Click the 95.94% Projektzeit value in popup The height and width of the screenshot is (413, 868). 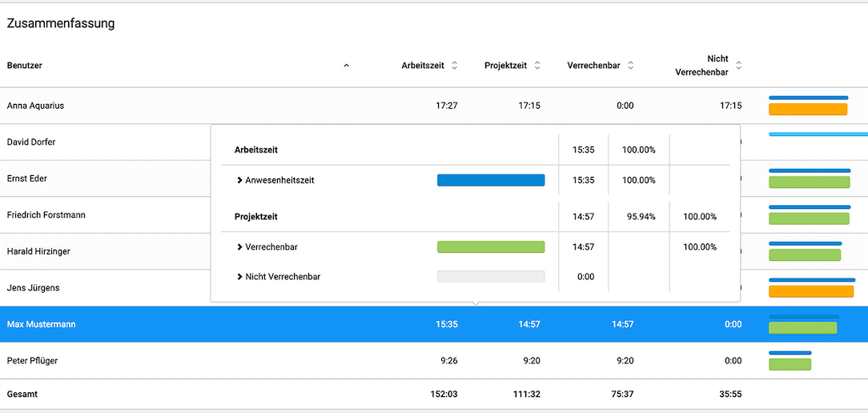click(641, 217)
